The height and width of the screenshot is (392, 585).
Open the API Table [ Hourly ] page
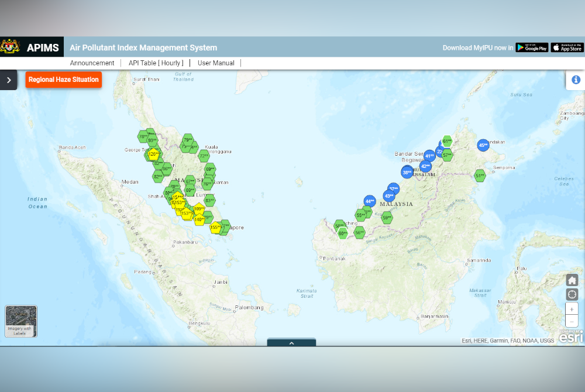[156, 63]
